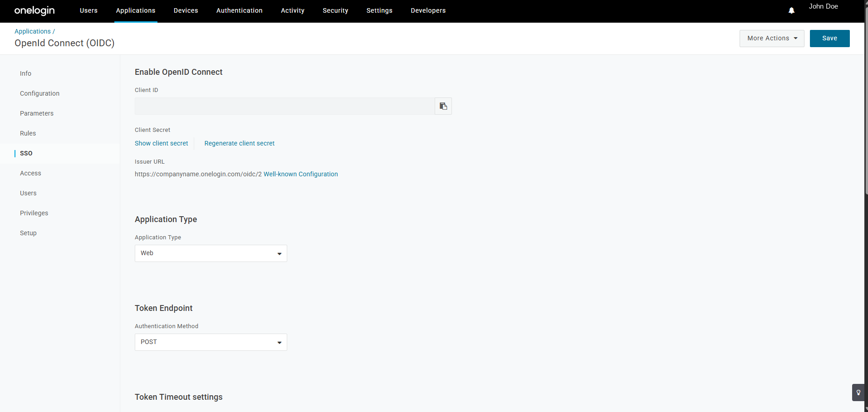Open the John Doe account menu
This screenshot has height=412, width=868.
point(823,6)
